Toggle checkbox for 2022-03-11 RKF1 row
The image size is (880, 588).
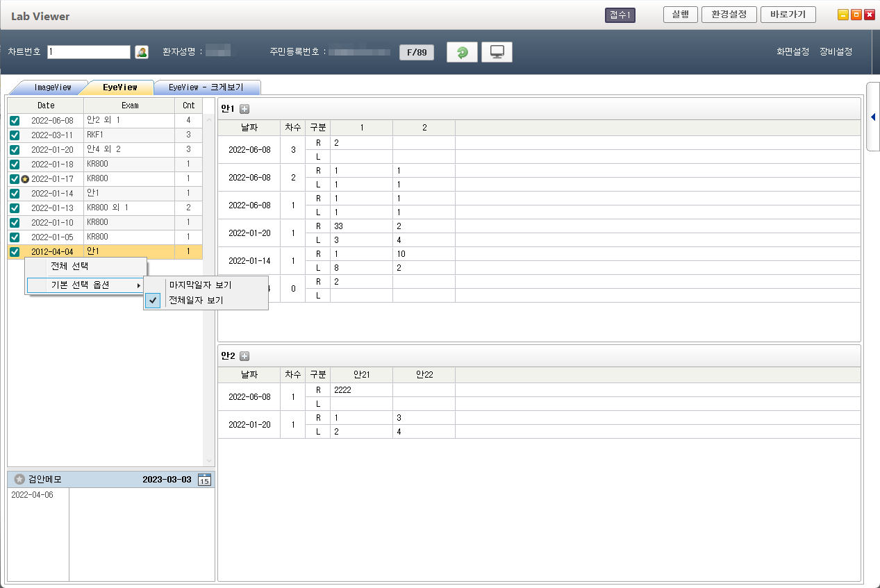(15, 135)
